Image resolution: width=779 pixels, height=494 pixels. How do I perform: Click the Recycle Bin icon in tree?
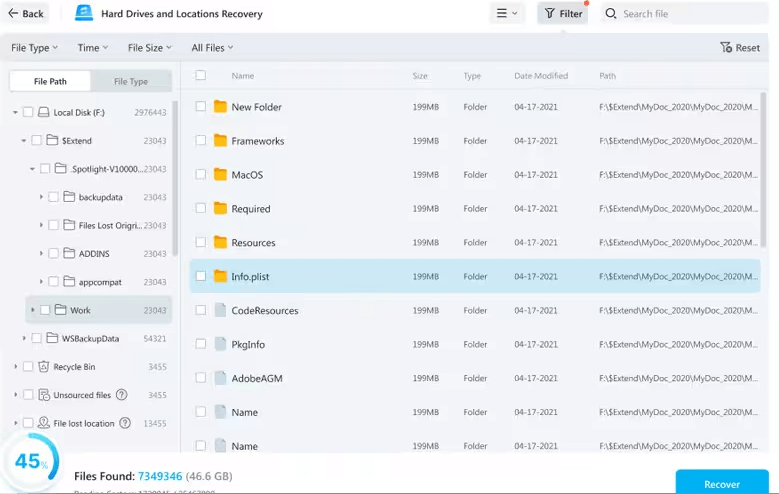pyautogui.click(x=44, y=367)
